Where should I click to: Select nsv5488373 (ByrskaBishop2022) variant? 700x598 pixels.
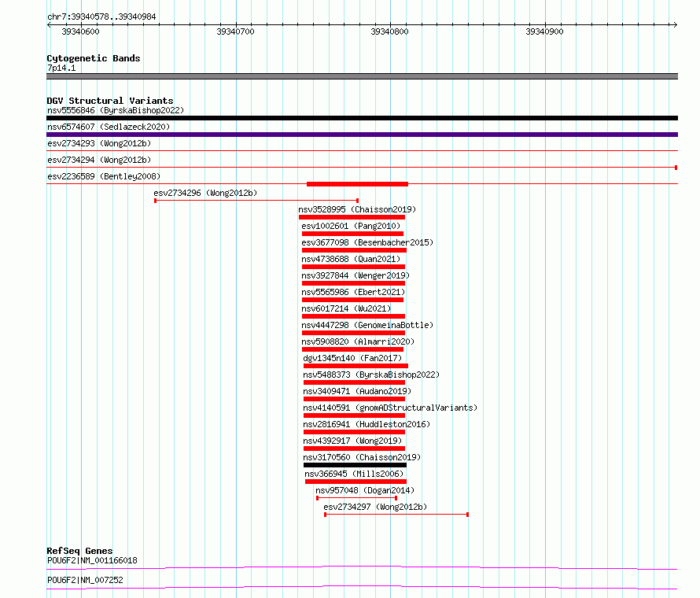(371, 375)
